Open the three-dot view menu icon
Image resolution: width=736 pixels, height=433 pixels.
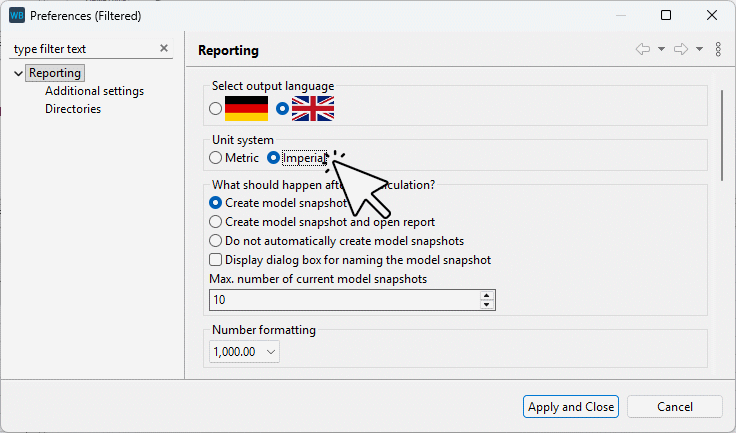pos(718,49)
